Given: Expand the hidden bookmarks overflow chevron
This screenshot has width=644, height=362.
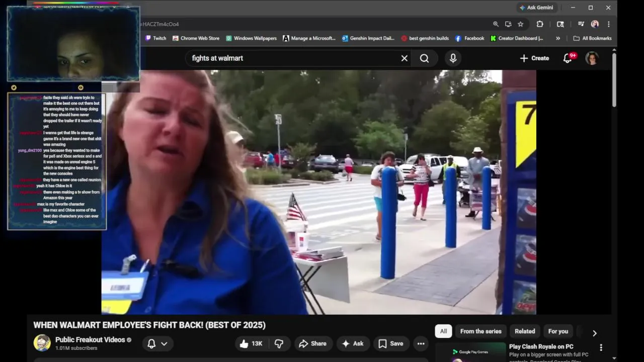Looking at the screenshot, I should [558, 38].
